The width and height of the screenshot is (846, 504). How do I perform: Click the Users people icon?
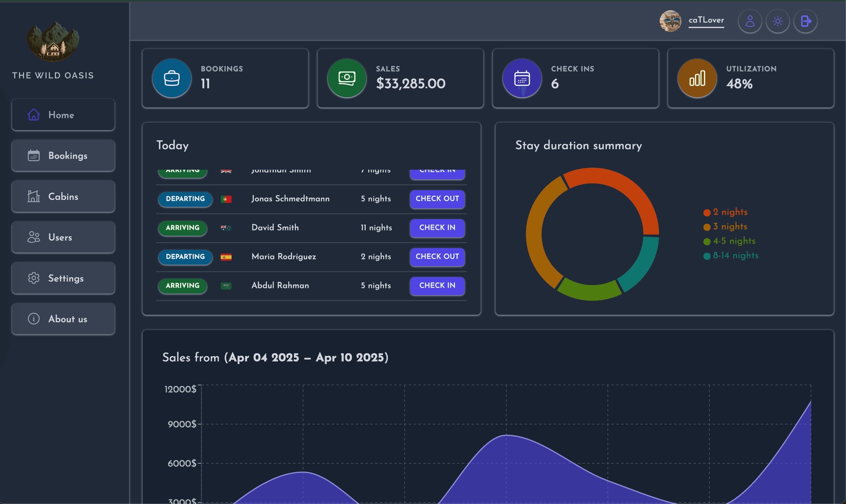34,237
